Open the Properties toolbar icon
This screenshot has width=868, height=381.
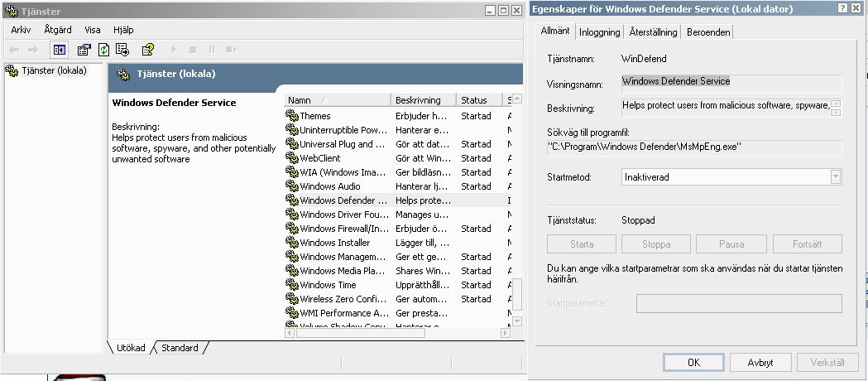pyautogui.click(x=84, y=50)
